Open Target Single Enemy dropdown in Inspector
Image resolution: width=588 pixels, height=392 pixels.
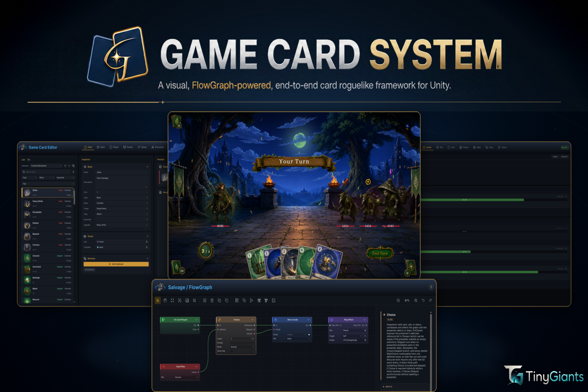pyautogui.click(x=122, y=209)
